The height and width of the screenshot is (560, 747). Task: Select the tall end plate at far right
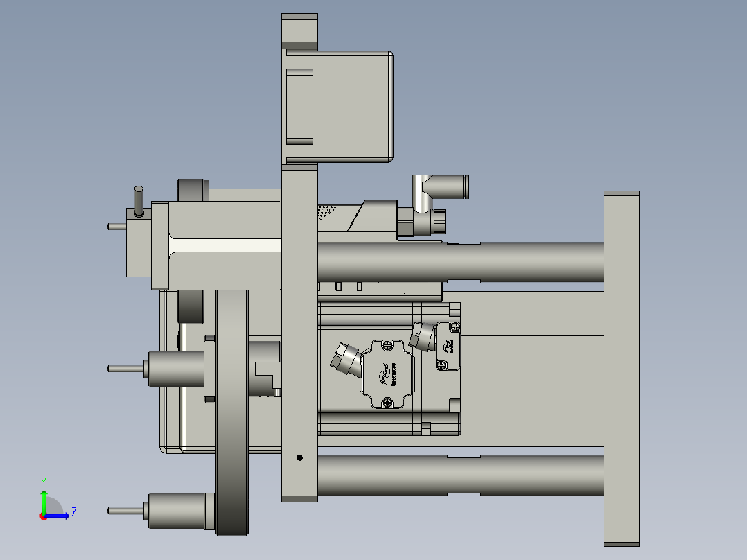click(621, 369)
